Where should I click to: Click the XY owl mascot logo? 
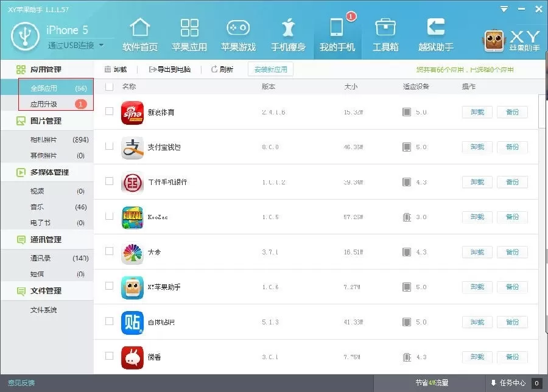point(494,41)
